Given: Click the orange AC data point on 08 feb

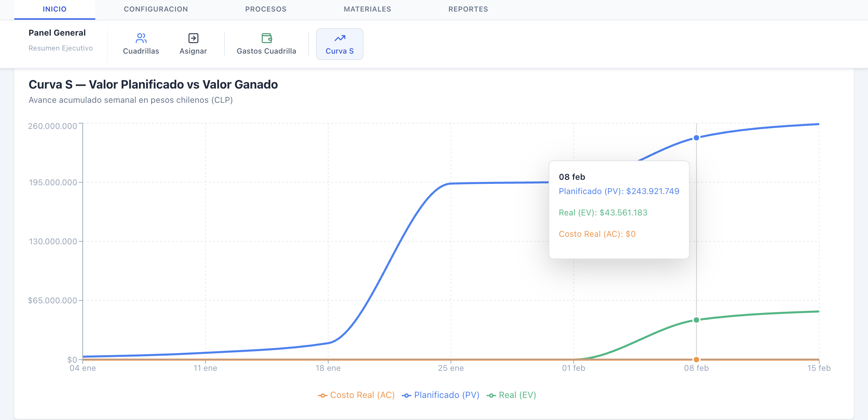Looking at the screenshot, I should (696, 359).
